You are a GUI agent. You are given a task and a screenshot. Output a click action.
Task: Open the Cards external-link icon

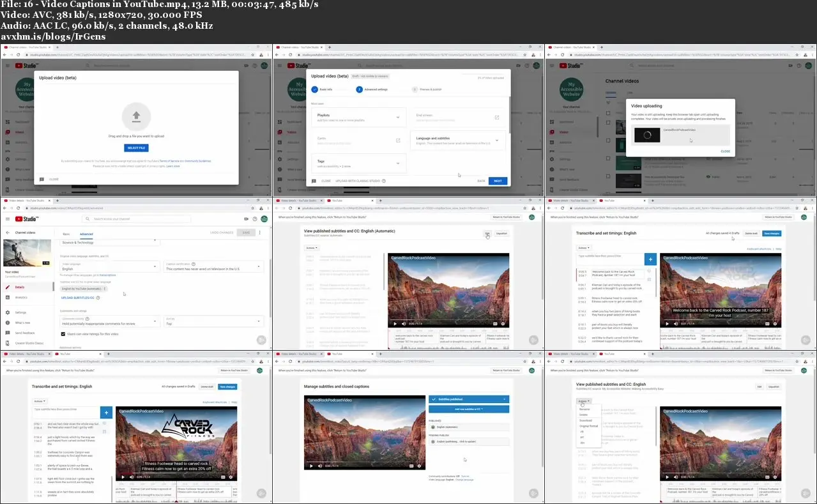tap(398, 141)
